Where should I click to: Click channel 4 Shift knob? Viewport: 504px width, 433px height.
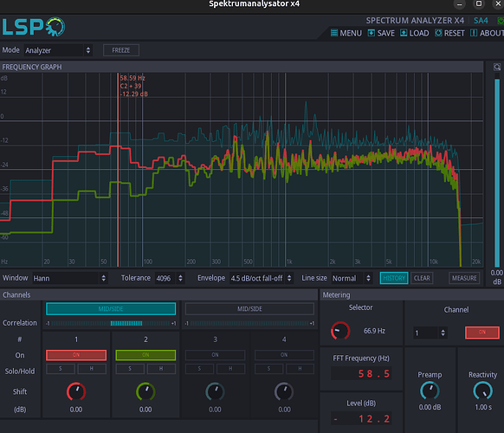click(284, 391)
